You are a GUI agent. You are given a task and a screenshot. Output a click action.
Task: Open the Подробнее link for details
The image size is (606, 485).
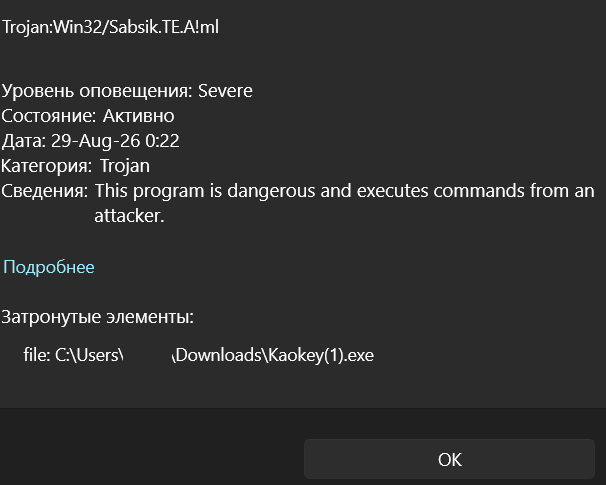[49, 267]
